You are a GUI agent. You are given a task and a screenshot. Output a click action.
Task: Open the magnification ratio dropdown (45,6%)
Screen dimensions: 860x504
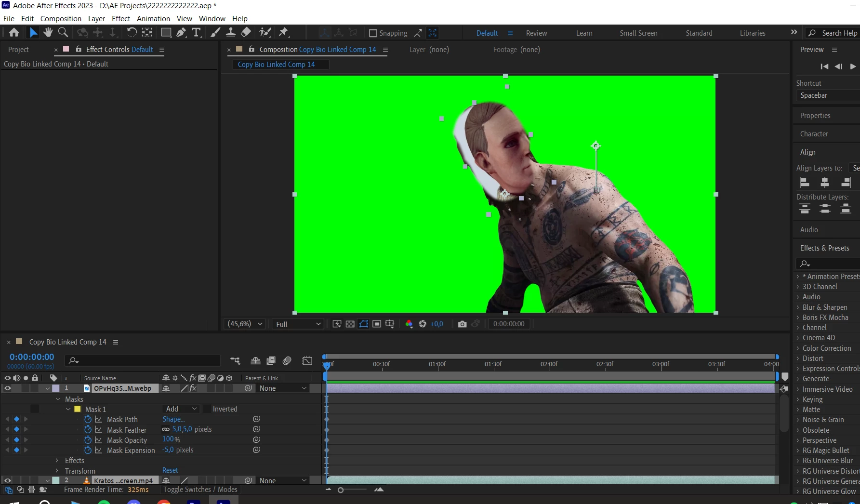[245, 324]
